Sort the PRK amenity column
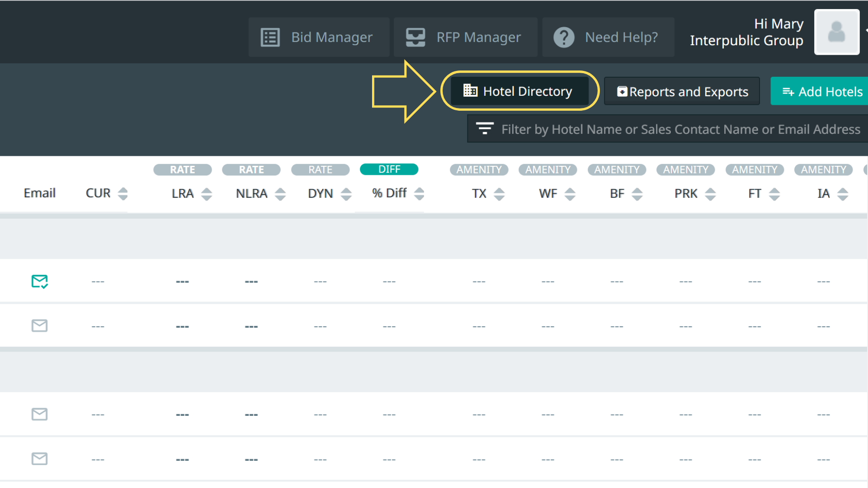 (x=710, y=194)
